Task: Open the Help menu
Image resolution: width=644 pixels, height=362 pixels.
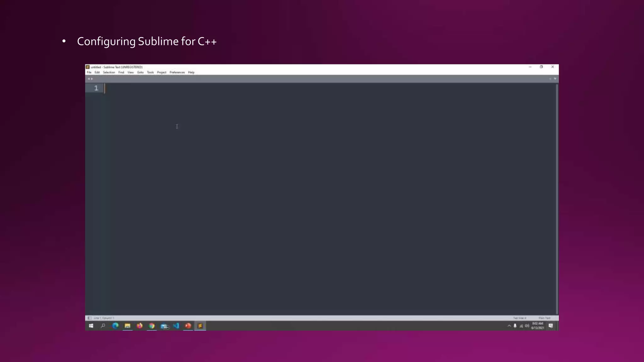Action: point(191,72)
